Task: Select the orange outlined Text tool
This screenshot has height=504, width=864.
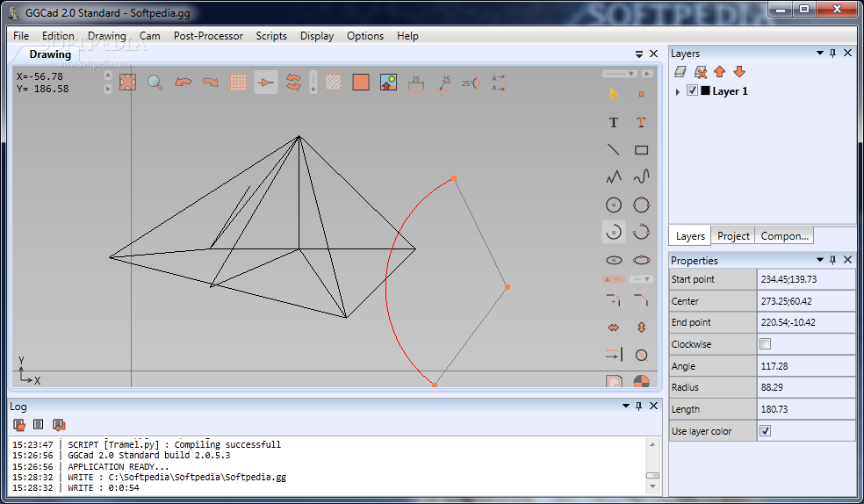Action: tap(641, 122)
